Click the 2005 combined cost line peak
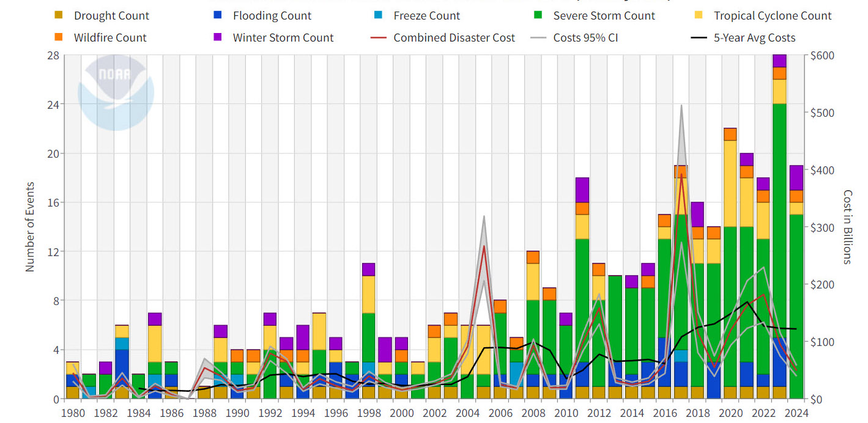868x423 pixels. 484,246
